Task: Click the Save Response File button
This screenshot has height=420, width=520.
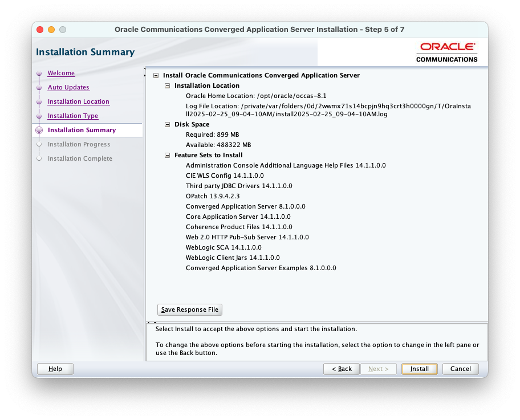Action: click(190, 309)
